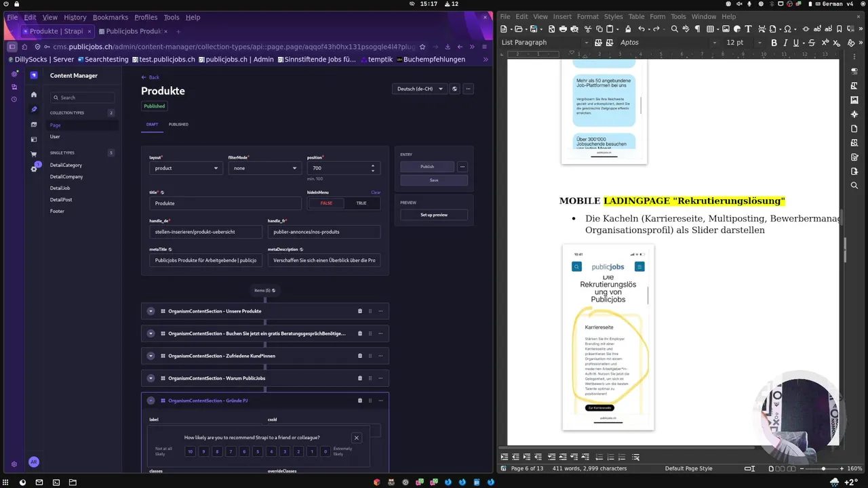Screen dimensions: 868x488
Task: Switch to PUBLISHED tab in Strapi
Action: tap(178, 125)
